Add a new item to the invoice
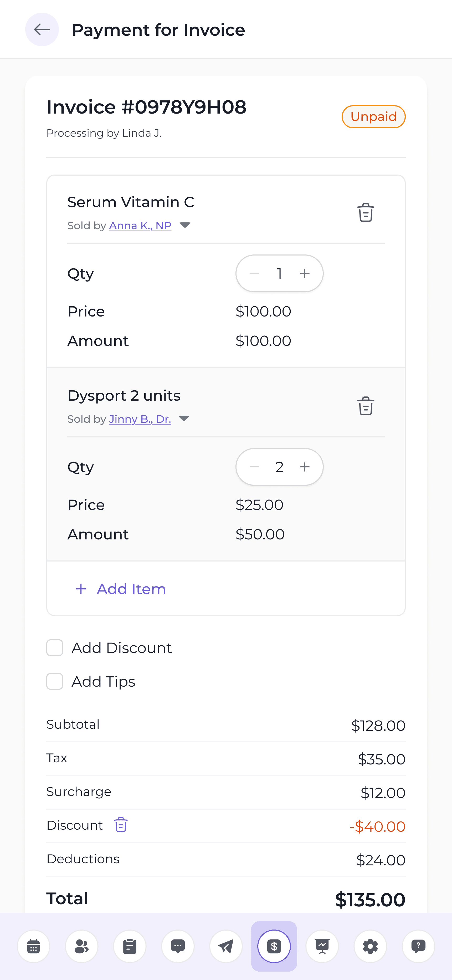The image size is (452, 980). [120, 589]
